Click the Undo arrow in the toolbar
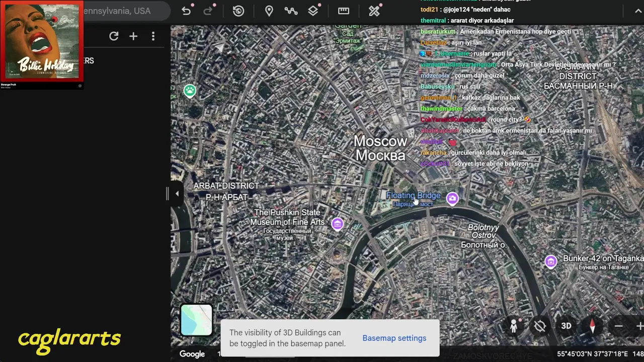This screenshot has height=362, width=644. [186, 11]
